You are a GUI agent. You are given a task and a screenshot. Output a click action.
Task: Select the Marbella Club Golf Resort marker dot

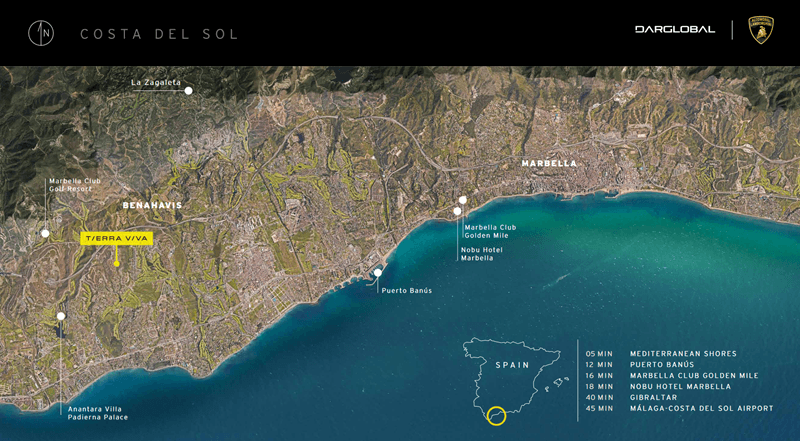(45, 233)
